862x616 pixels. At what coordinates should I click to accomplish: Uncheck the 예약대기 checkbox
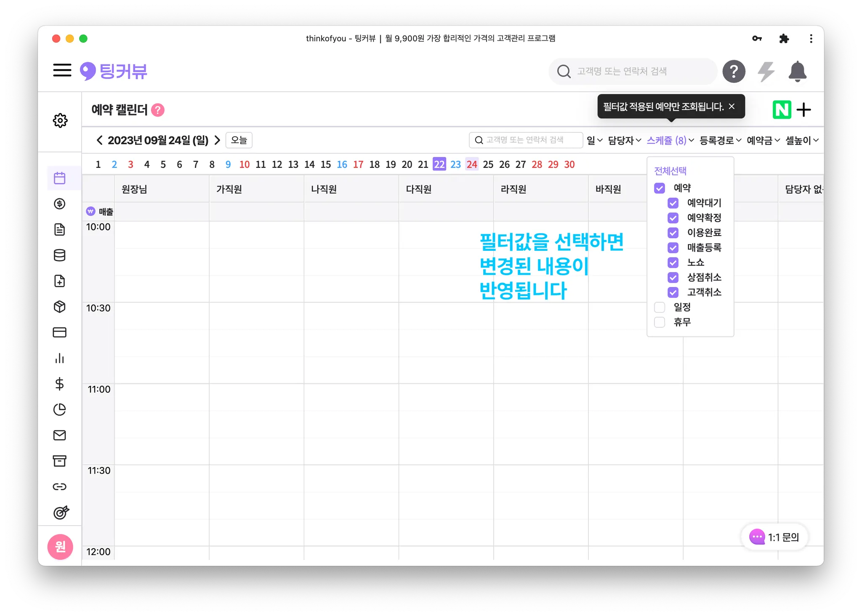click(673, 203)
